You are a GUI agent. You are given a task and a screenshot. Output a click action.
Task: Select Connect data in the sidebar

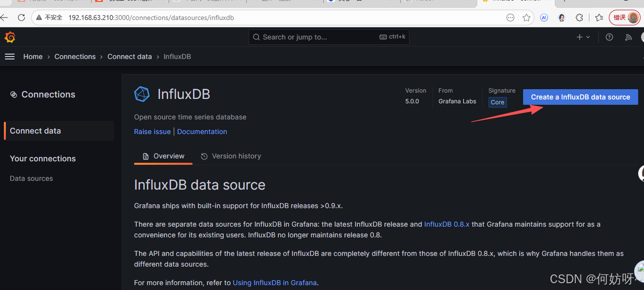(x=59, y=131)
